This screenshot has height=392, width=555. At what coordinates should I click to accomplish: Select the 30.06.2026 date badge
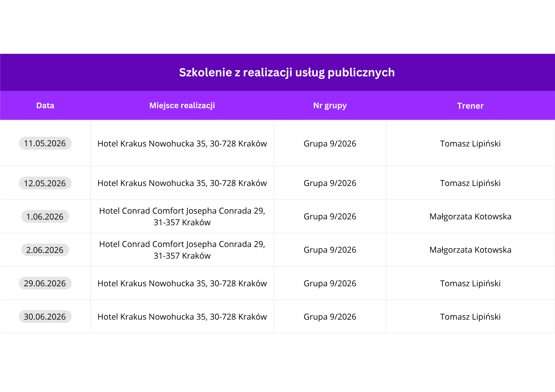click(x=45, y=317)
